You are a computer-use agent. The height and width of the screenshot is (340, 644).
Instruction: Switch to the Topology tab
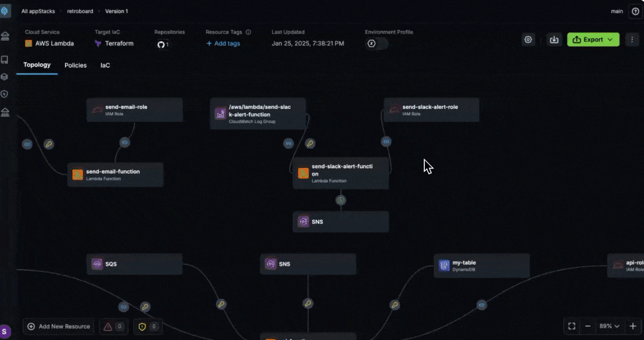point(37,65)
